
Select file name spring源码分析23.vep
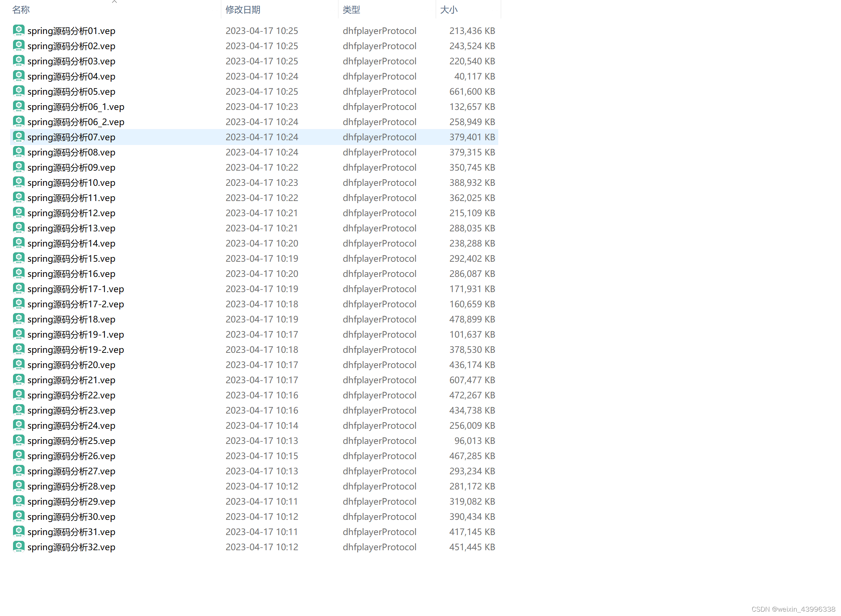pos(72,411)
